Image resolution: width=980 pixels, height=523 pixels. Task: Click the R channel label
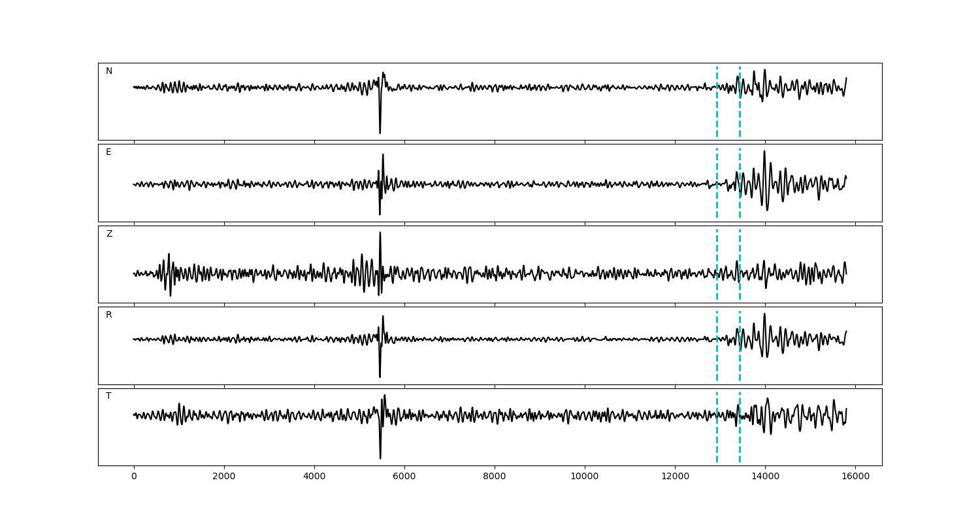pos(109,315)
